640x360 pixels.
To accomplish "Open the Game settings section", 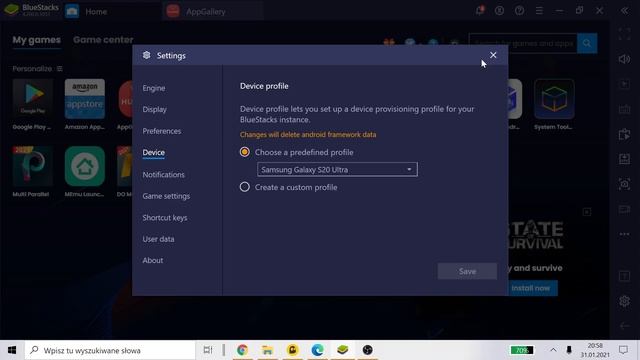I will 166,196.
